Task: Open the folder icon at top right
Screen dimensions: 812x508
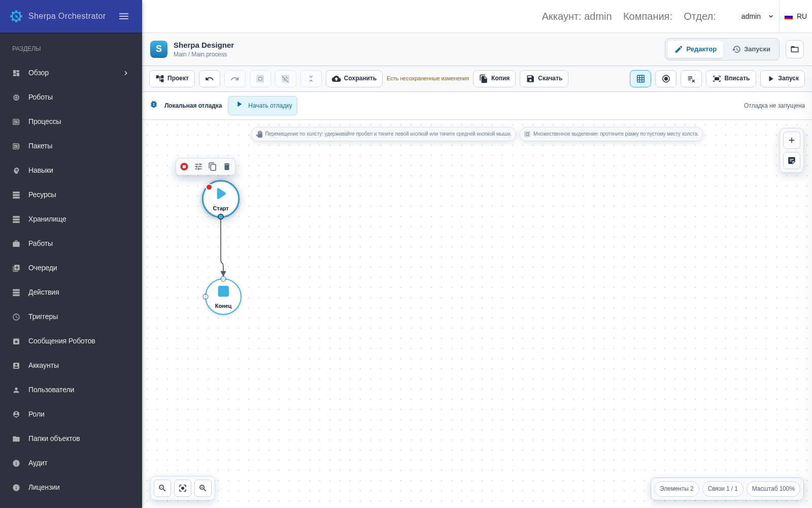Action: 795,49
